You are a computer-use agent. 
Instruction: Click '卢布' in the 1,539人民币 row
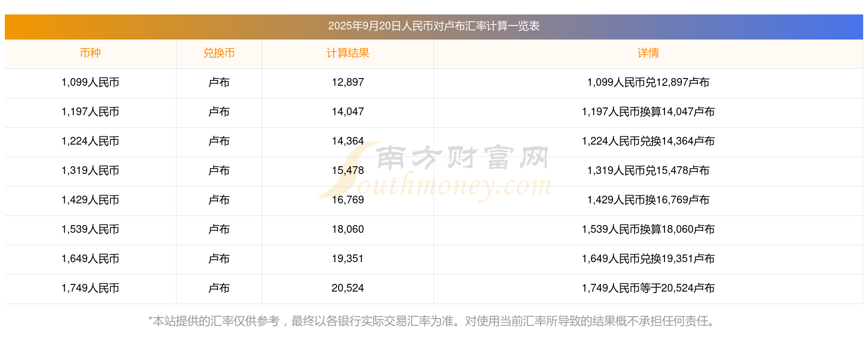pyautogui.click(x=219, y=229)
